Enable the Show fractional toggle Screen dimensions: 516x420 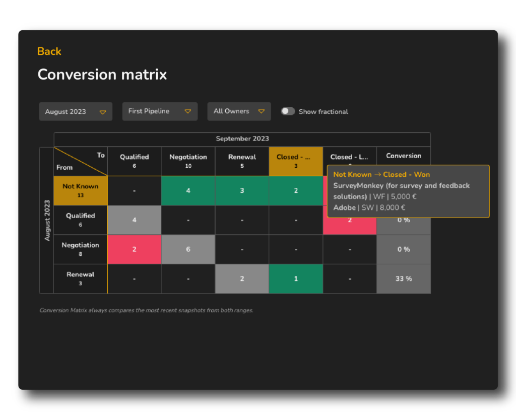(x=288, y=111)
